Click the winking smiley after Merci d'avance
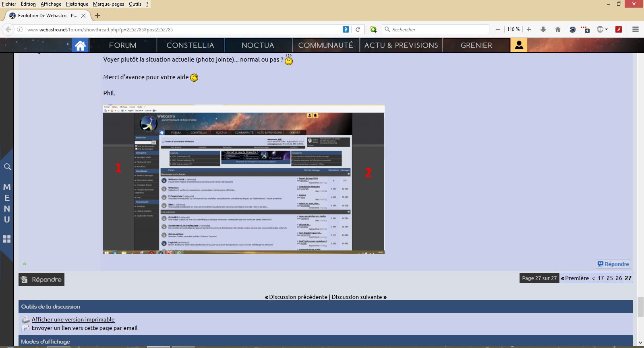 (x=194, y=77)
